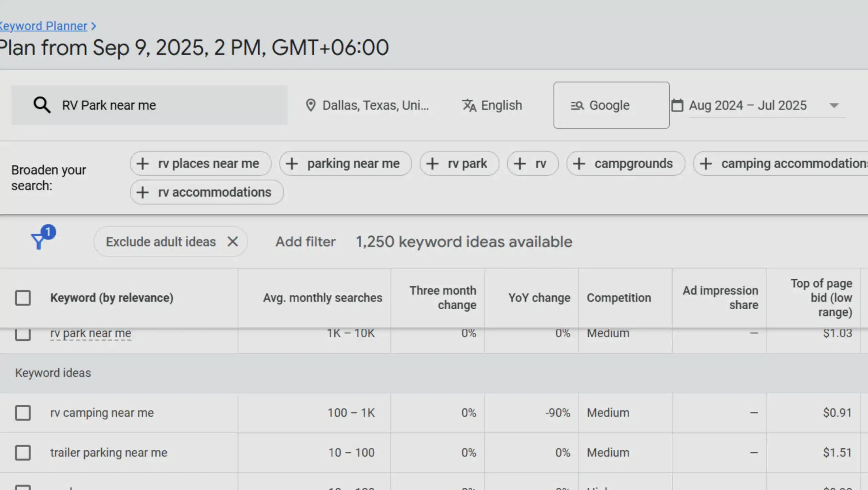Add the 'rv places near me' suggestion chip
Viewport: 868px width, 490px height.
click(x=200, y=163)
